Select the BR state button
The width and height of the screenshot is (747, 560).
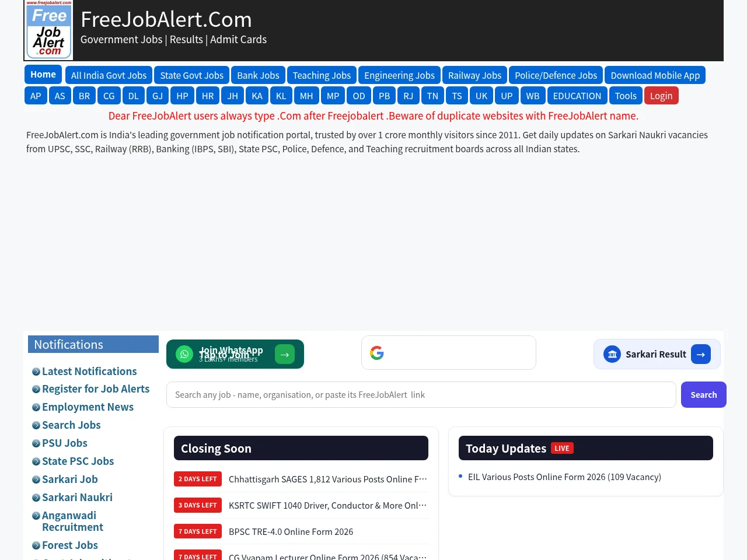click(x=85, y=96)
